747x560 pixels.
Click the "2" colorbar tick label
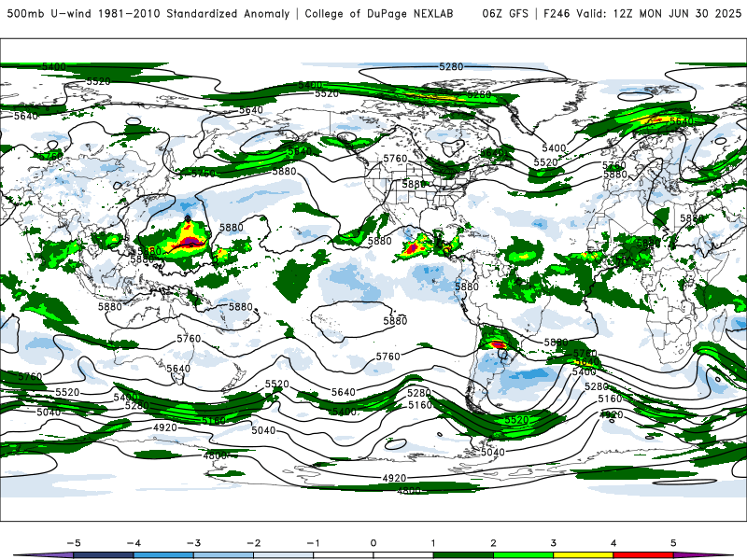coord(494,543)
